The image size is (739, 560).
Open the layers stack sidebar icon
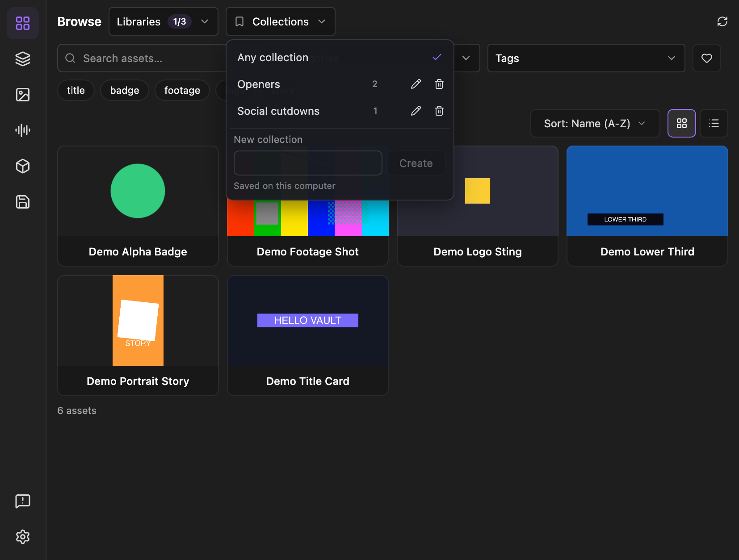[23, 59]
